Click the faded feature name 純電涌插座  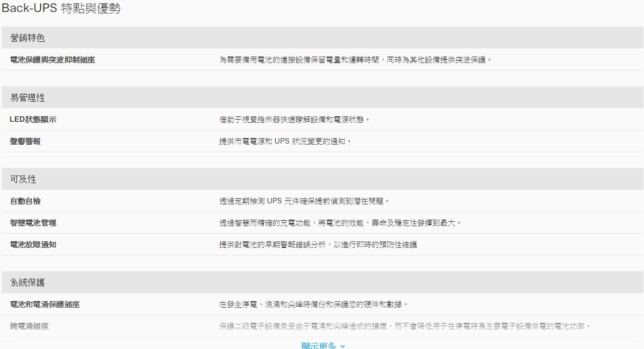(29, 326)
